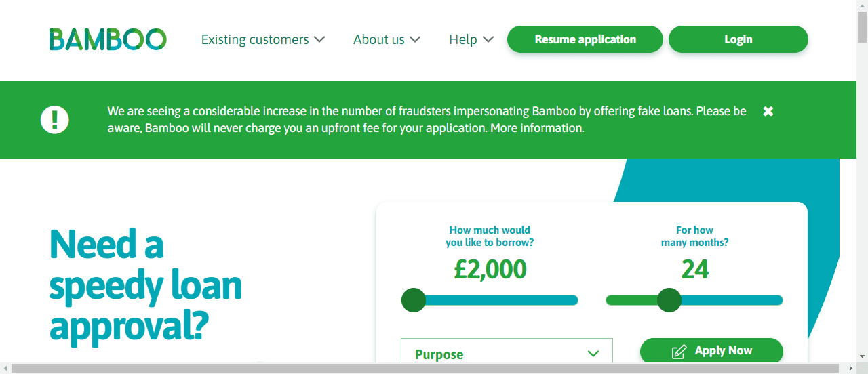Click the chevron beside Help
The image size is (868, 374).
coord(488,39)
